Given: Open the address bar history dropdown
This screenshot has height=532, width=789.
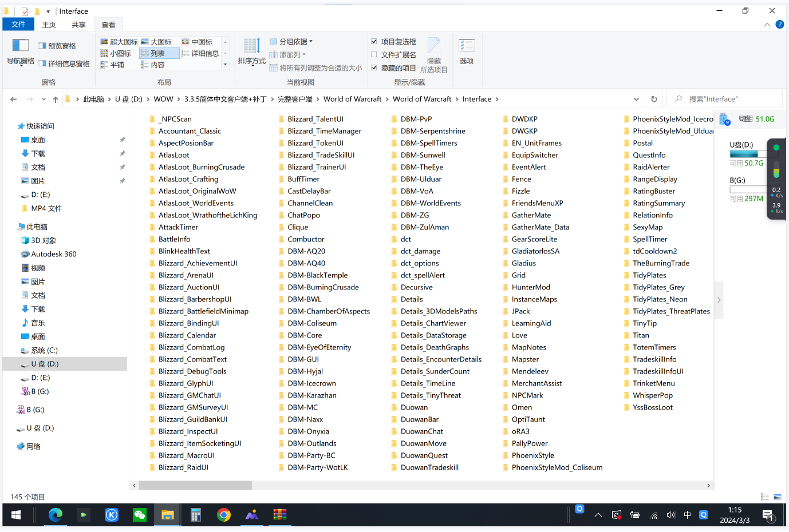Looking at the screenshot, I should [x=636, y=99].
